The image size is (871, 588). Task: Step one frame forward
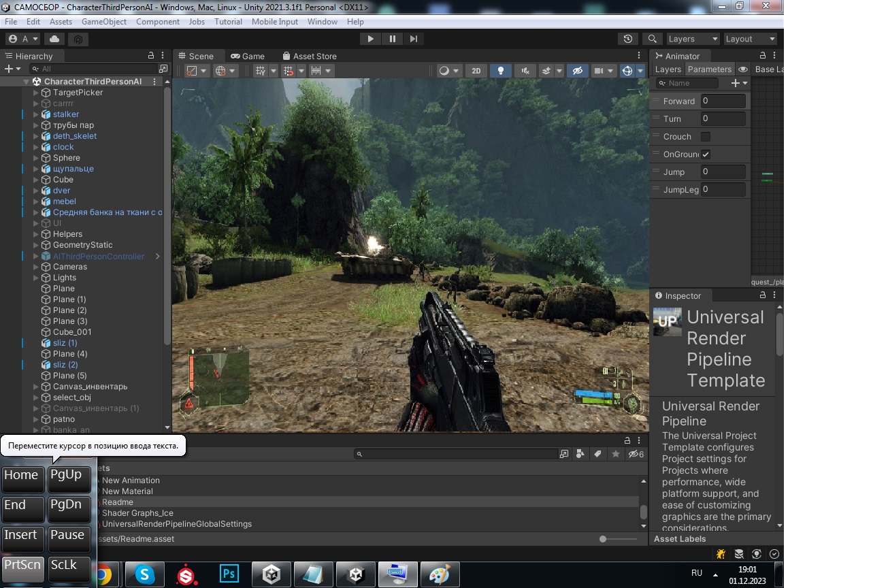414,39
